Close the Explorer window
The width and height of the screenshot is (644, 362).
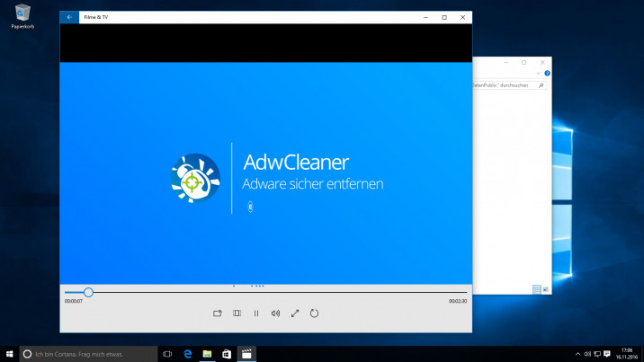coord(542,62)
